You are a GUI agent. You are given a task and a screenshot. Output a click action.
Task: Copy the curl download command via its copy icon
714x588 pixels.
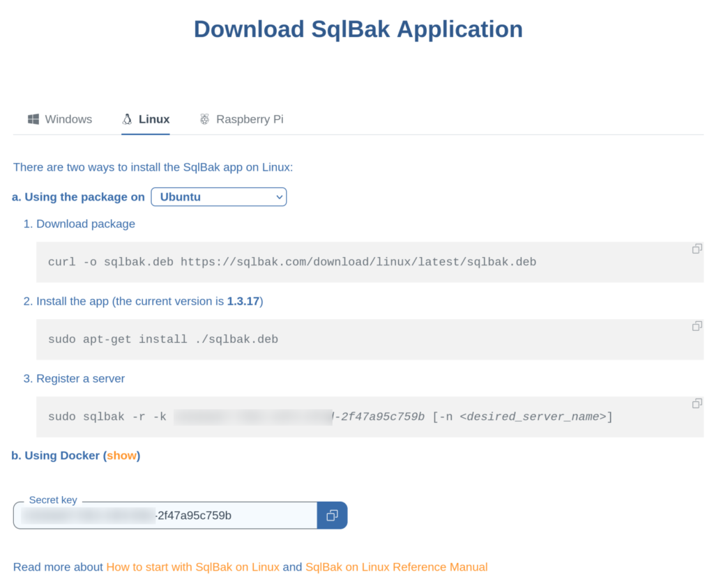[697, 248]
